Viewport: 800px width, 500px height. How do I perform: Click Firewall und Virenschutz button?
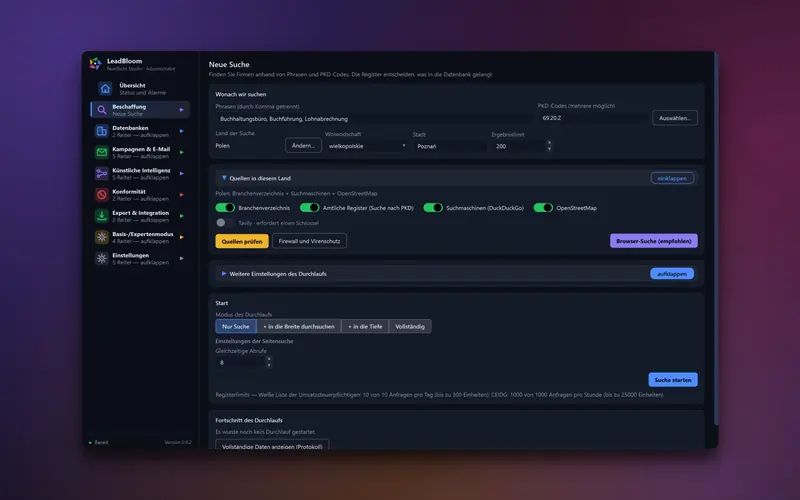(309, 241)
